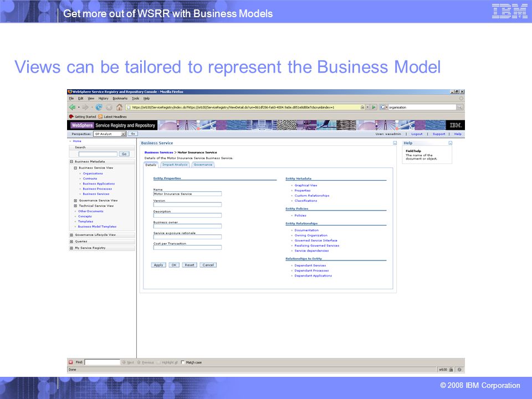Click the IBM logo in WSRR banner

click(456, 125)
